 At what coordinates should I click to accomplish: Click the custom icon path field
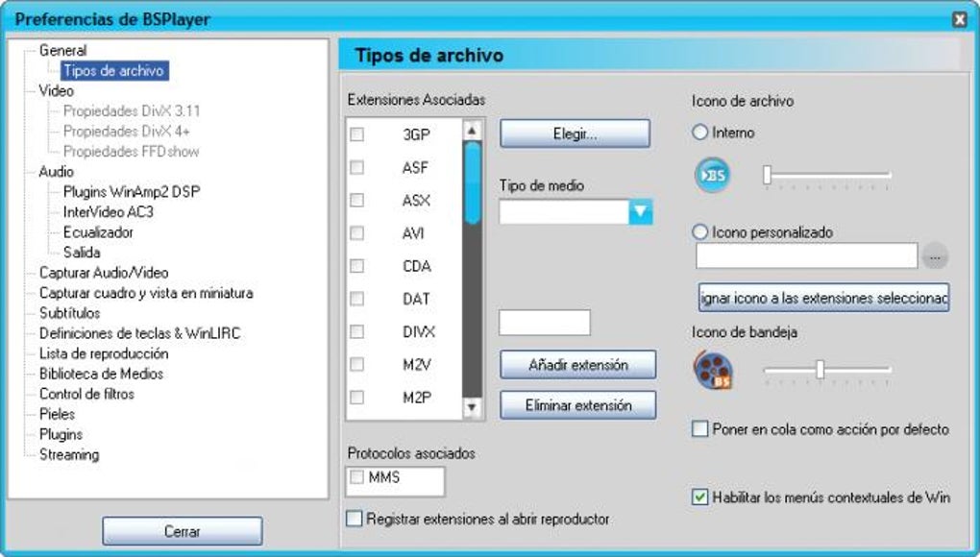[x=807, y=256]
